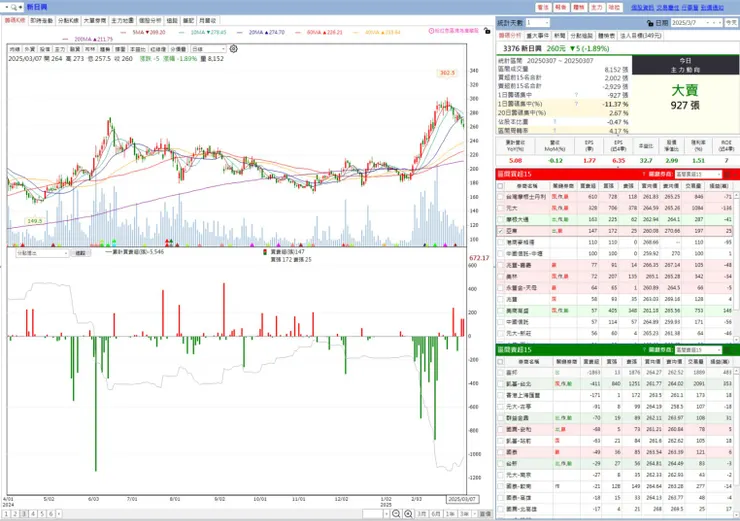This screenshot has width=740, height=521.
Task: Check the 美商高盛 row checkbox
Action: click(x=500, y=311)
